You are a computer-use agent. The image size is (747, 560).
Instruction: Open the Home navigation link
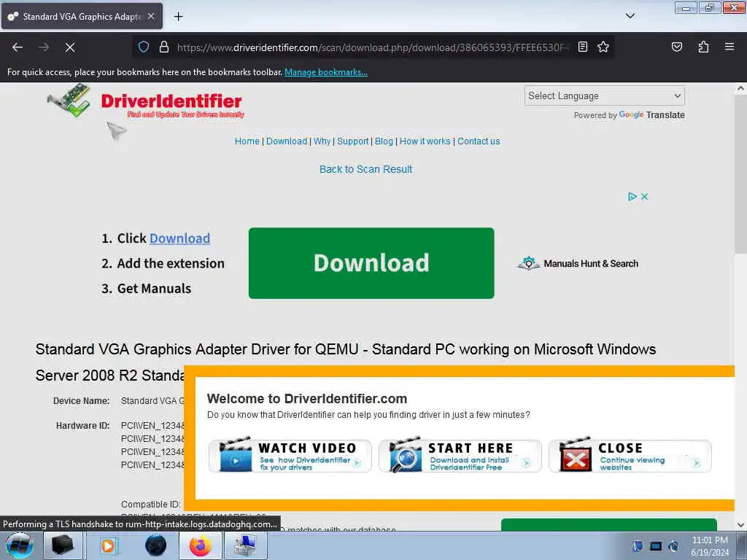(x=247, y=141)
